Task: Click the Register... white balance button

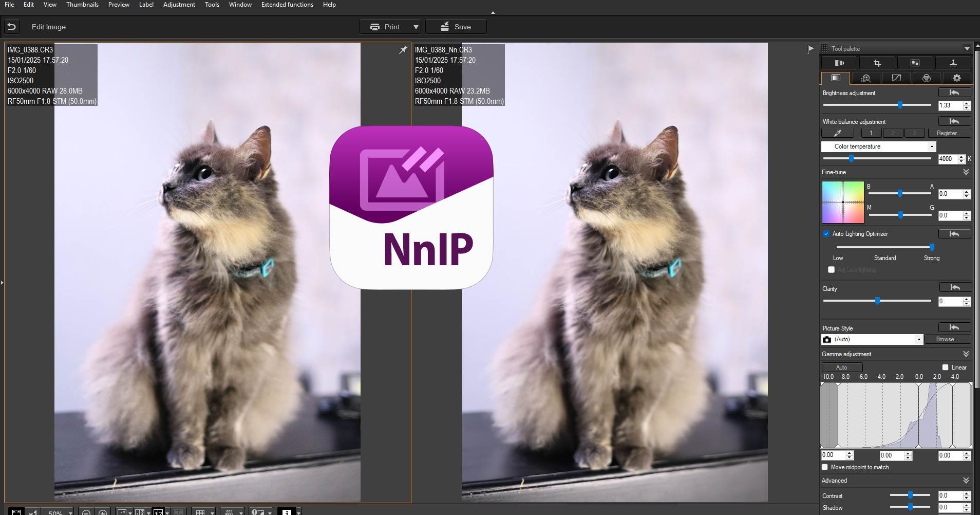Action: coord(949,133)
